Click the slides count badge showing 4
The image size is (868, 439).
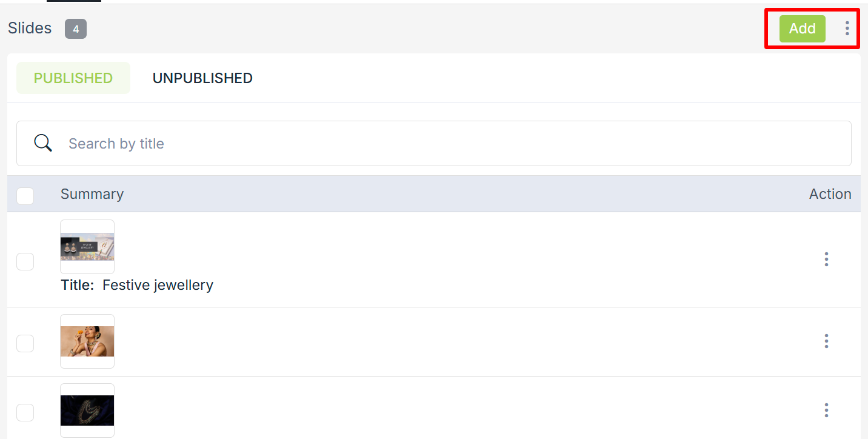coord(76,28)
